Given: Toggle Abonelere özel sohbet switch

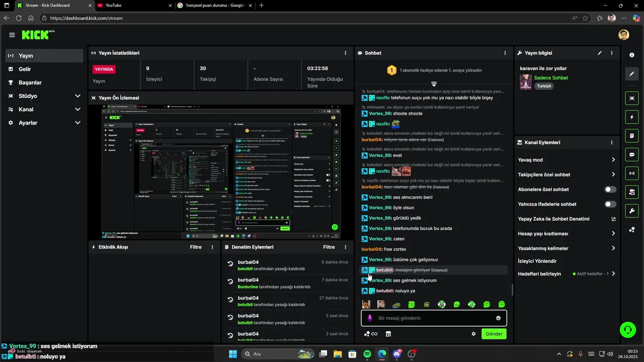Looking at the screenshot, I should tap(610, 190).
